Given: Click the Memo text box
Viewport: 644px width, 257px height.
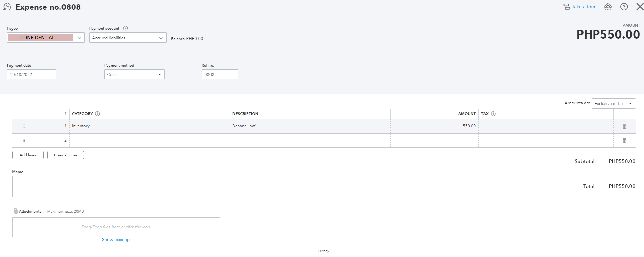Looking at the screenshot, I should pyautogui.click(x=68, y=187).
